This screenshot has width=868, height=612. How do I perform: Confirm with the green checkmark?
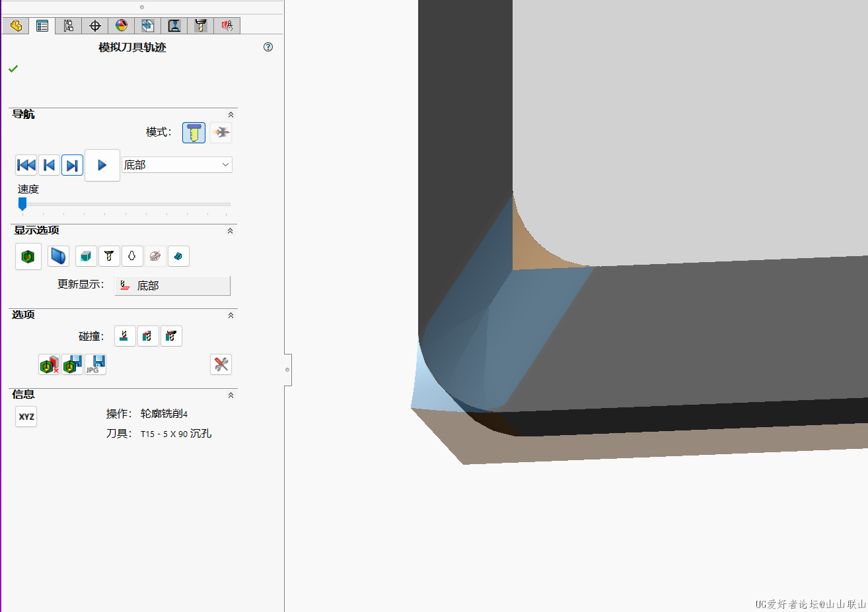click(13, 69)
